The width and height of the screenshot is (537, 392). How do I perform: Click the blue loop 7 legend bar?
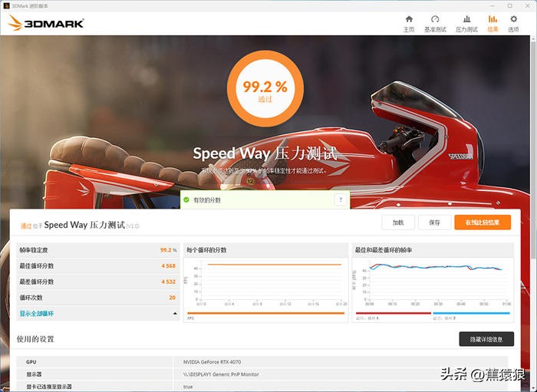coord(471,313)
